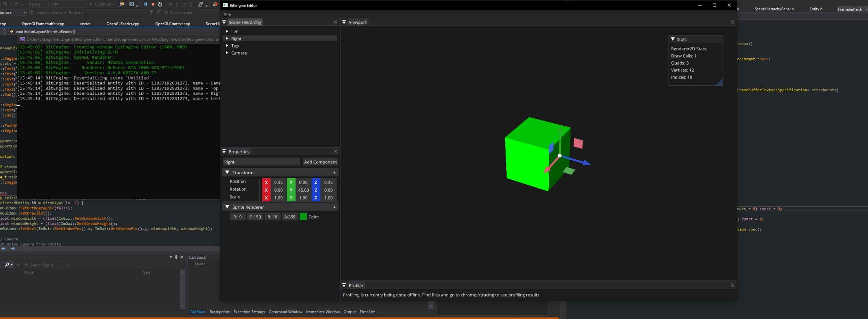
Task: Expand the Left entity node
Action: [227, 31]
